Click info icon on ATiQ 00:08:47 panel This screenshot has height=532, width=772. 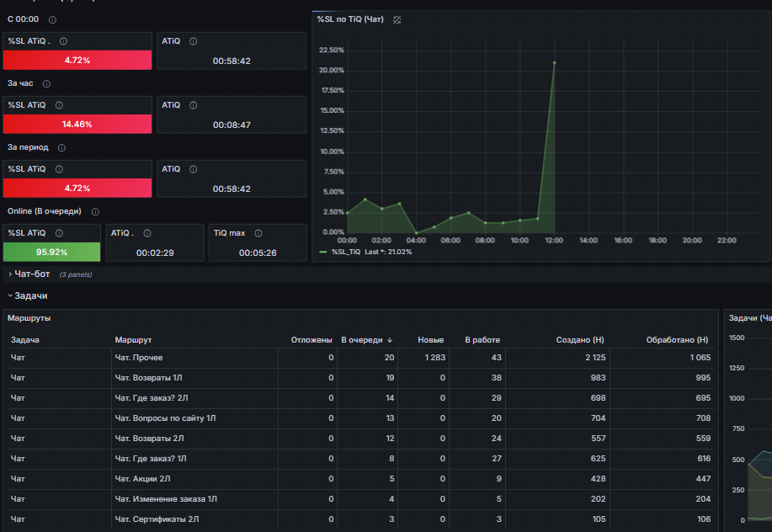coord(194,105)
